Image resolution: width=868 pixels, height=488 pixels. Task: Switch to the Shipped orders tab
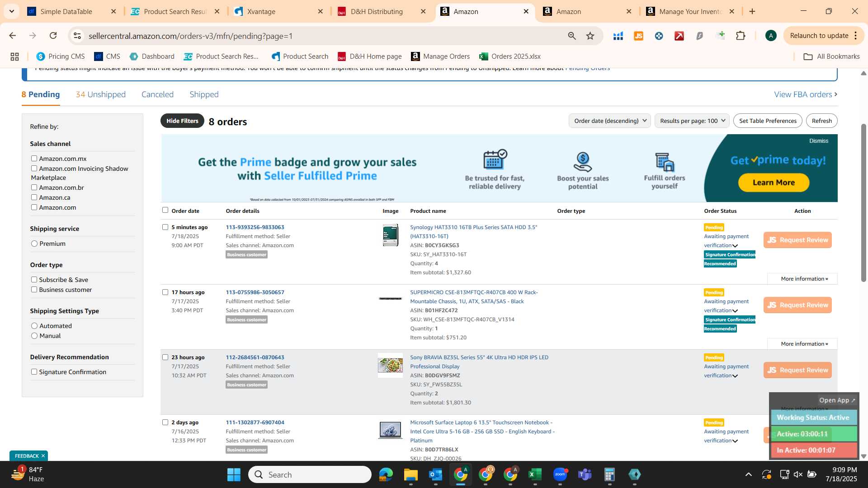[204, 94]
